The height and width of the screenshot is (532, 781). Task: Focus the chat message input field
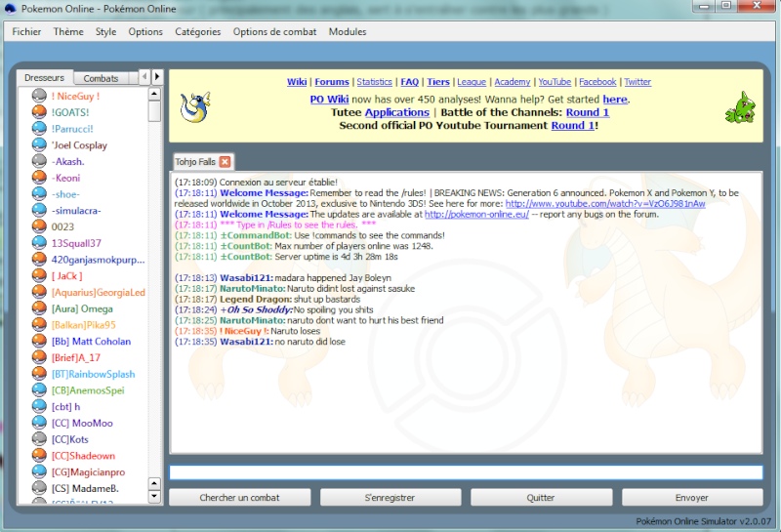click(x=467, y=472)
